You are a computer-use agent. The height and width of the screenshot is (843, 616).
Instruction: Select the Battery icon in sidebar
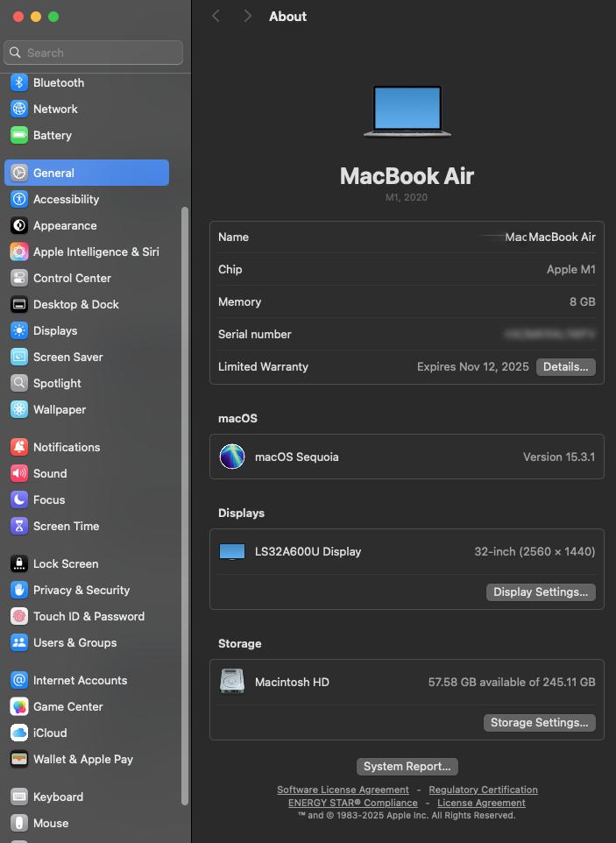(x=19, y=136)
